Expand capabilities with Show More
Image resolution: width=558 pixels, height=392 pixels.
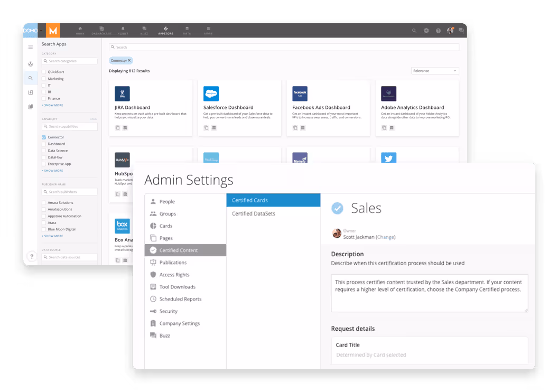53,171
